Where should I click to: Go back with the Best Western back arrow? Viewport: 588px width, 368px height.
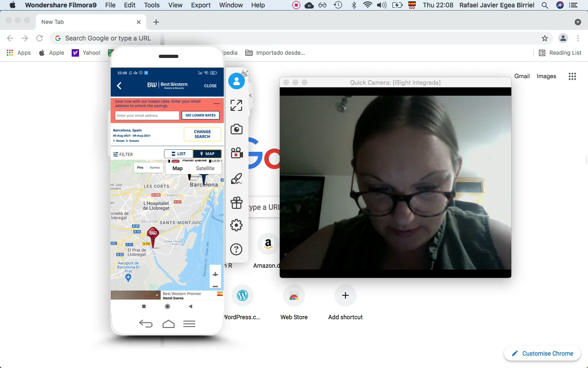click(119, 86)
